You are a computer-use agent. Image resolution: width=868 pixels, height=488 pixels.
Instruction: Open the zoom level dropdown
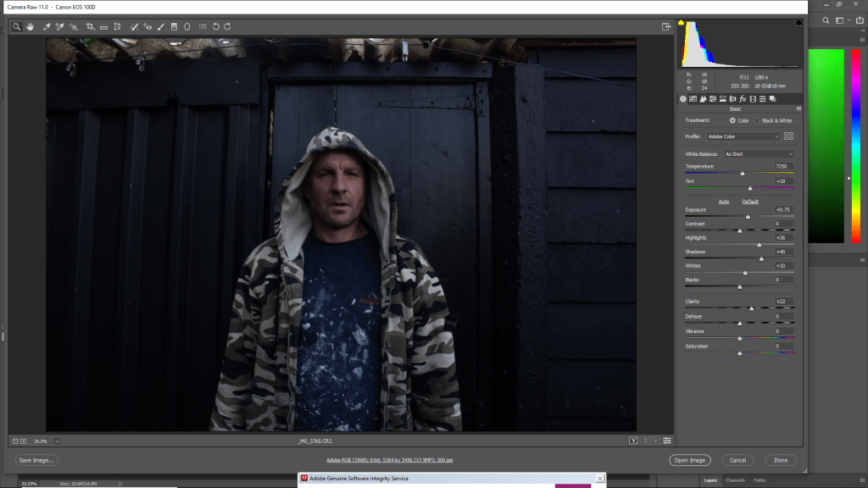tap(57, 441)
